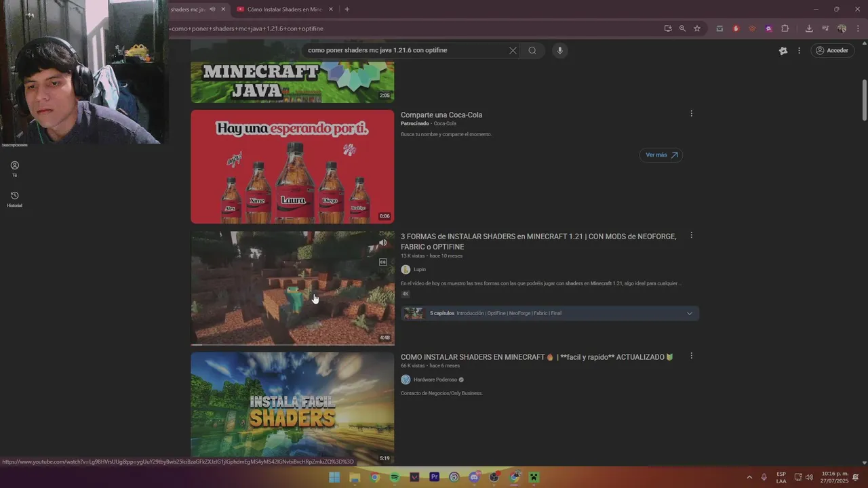Open the Chrome three-dot menu
Viewport: 868px width, 488px height.
(x=859, y=28)
